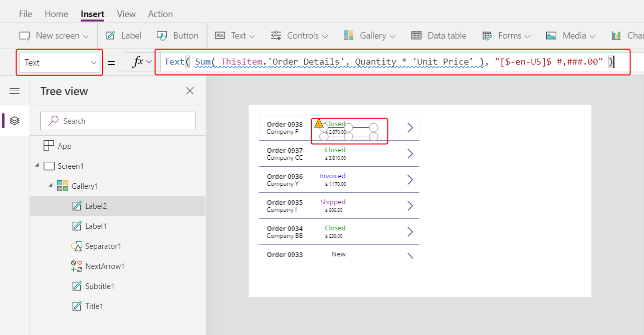Open the Media dropdown

click(x=570, y=36)
